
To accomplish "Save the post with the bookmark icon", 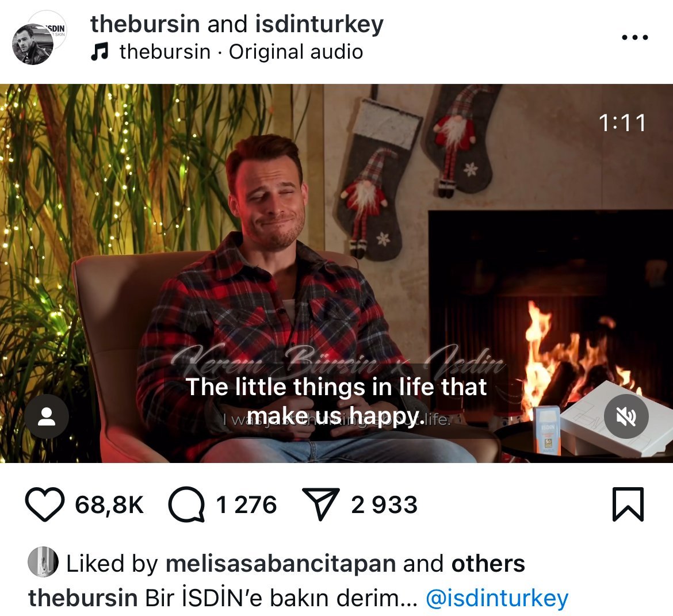I will point(628,504).
